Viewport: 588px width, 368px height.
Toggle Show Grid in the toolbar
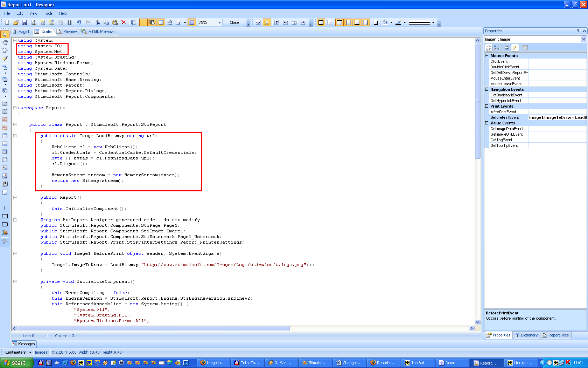click(x=143, y=22)
